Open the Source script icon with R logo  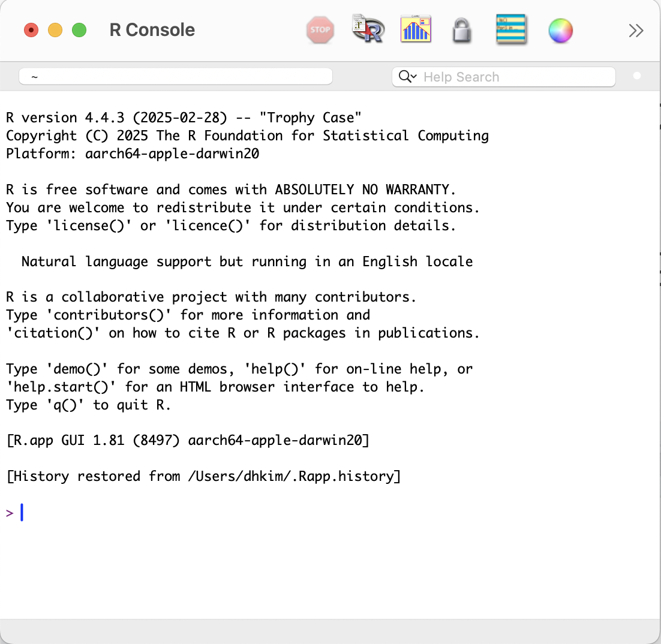click(x=368, y=29)
